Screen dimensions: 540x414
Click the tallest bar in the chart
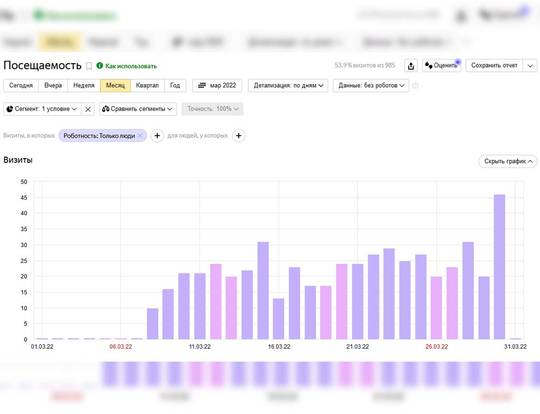pos(499,267)
